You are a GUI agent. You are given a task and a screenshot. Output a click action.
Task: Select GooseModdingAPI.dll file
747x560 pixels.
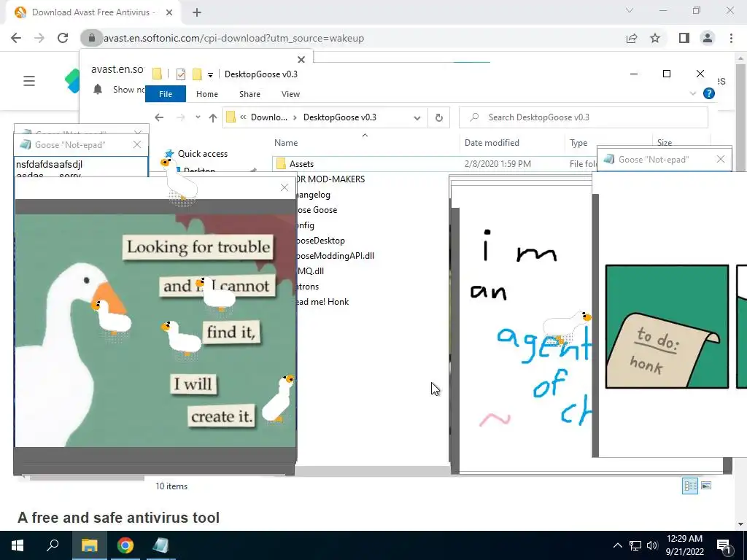(334, 256)
